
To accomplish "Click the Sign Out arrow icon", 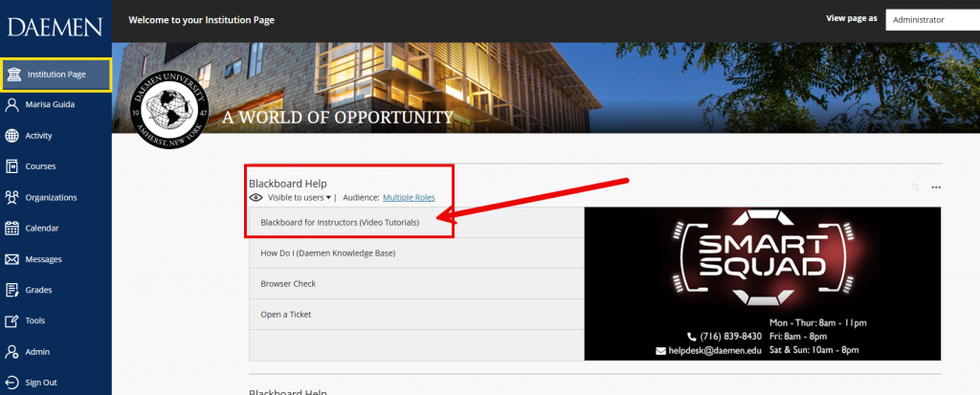I will pyautogui.click(x=11, y=383).
